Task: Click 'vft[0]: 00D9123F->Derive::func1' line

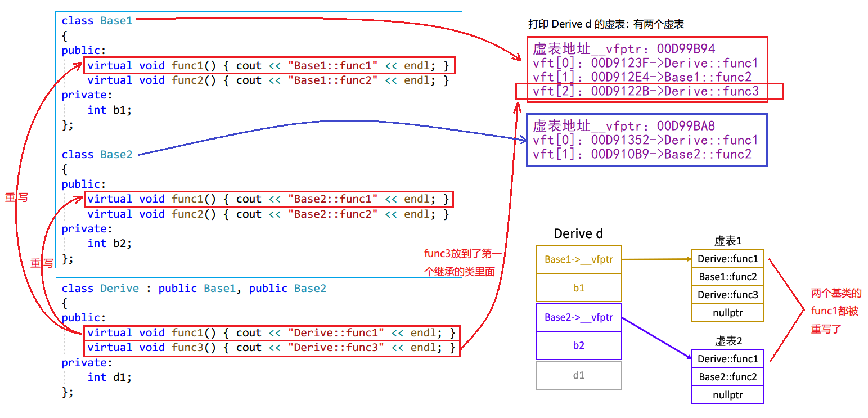Action: click(x=645, y=63)
